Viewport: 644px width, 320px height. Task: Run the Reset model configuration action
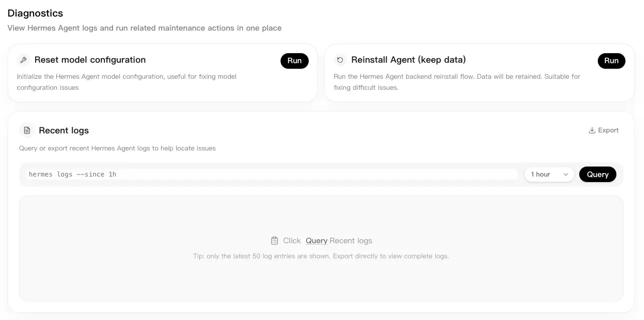click(295, 61)
